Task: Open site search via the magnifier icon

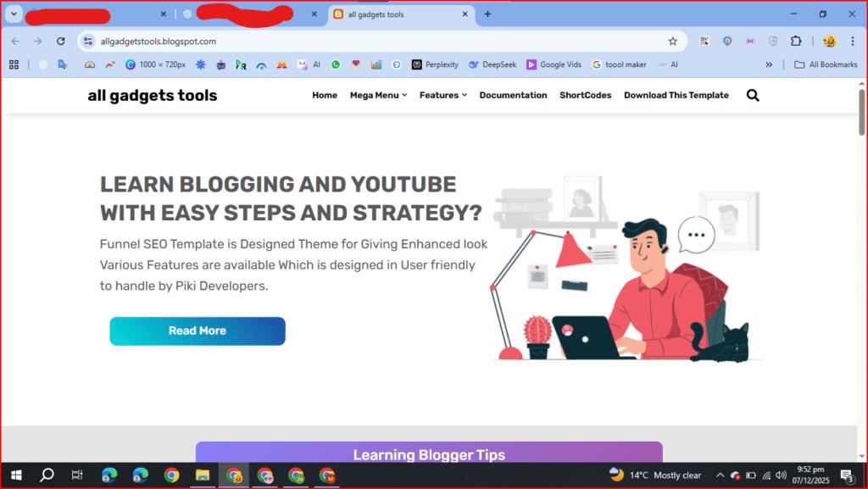Action: point(753,95)
